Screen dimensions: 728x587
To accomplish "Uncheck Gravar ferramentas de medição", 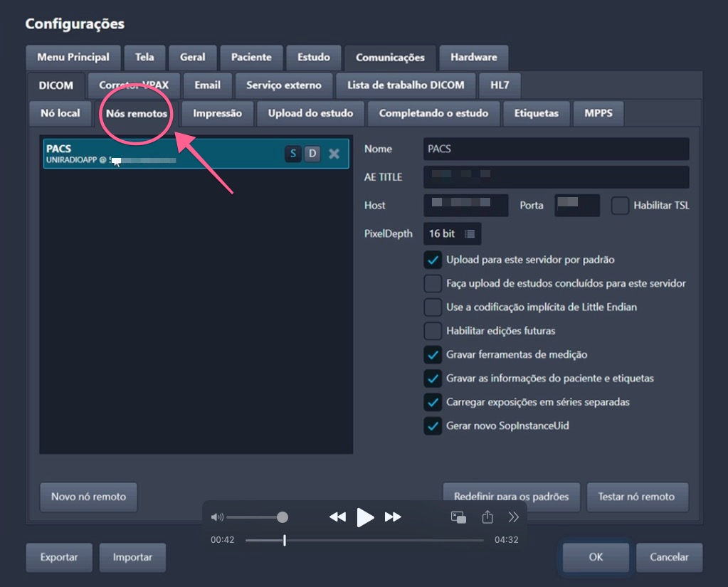I will click(433, 355).
